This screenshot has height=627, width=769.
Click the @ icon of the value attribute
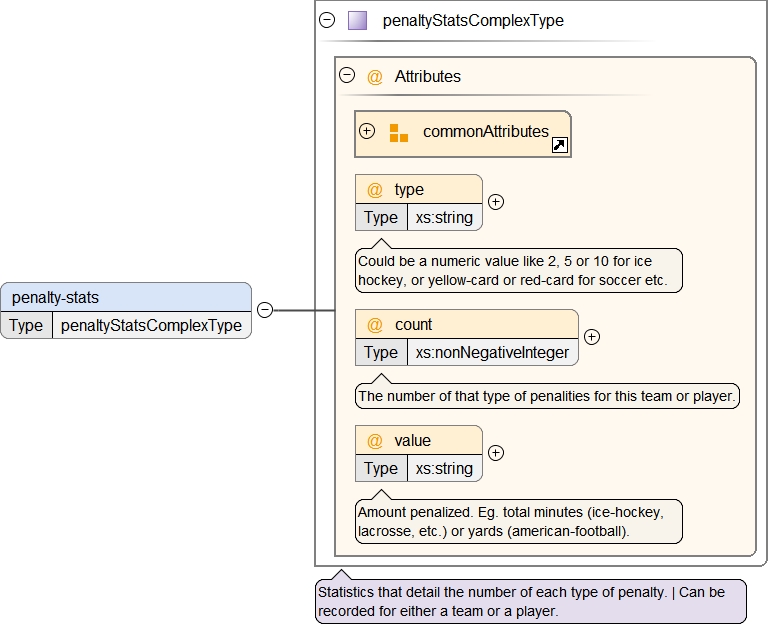(375, 441)
